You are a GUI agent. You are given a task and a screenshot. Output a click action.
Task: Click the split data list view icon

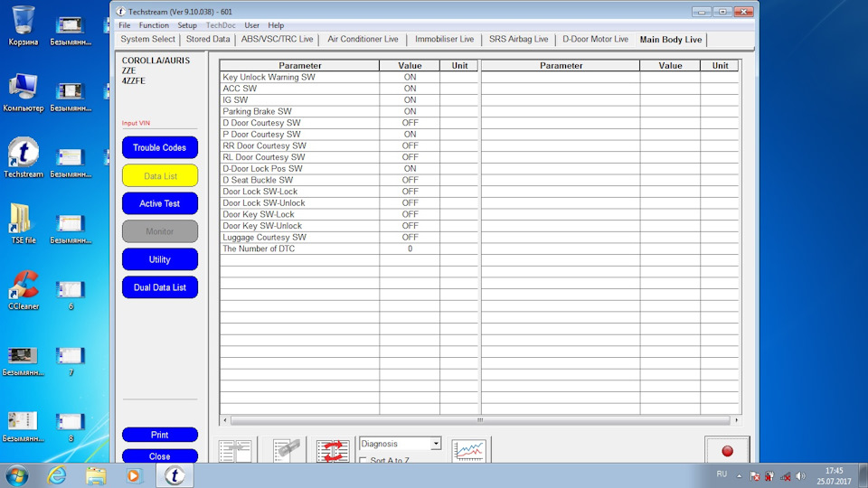(x=235, y=450)
